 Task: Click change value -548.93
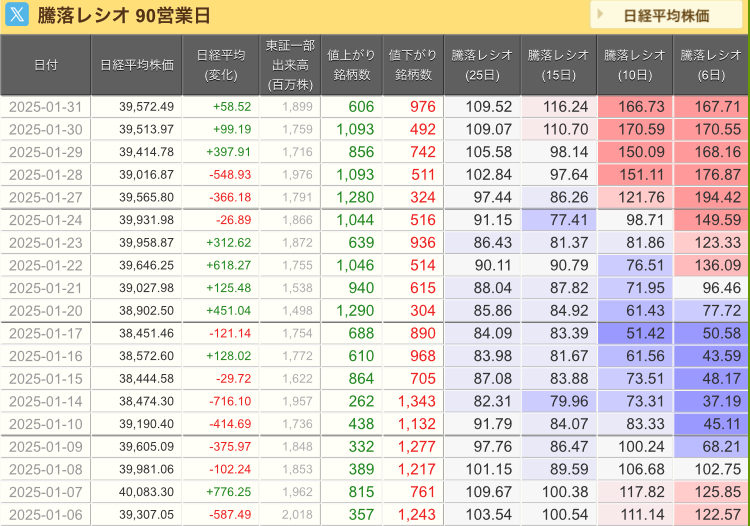(230, 175)
